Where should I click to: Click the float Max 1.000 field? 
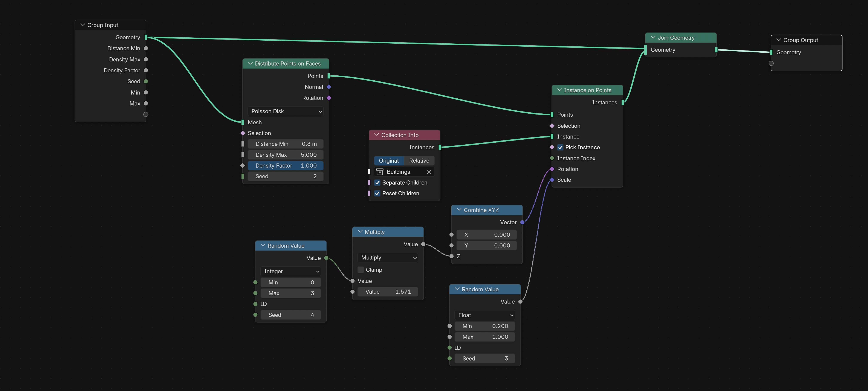(484, 337)
